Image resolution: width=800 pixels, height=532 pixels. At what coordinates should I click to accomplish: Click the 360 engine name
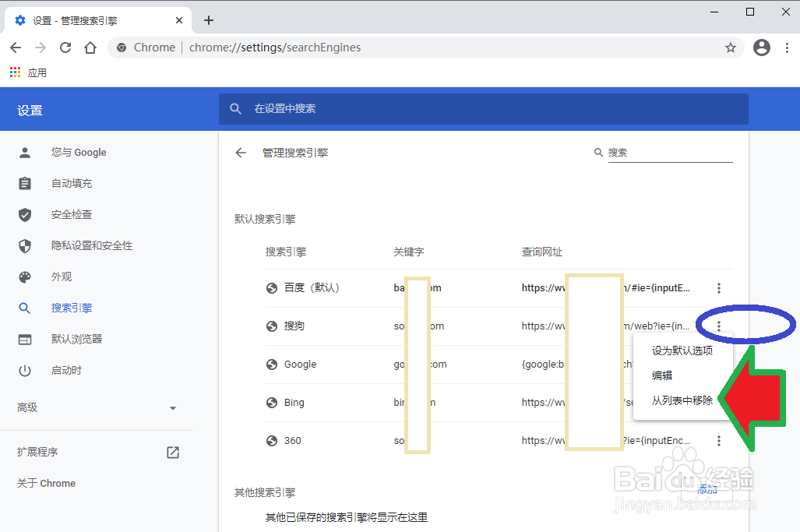tap(292, 441)
